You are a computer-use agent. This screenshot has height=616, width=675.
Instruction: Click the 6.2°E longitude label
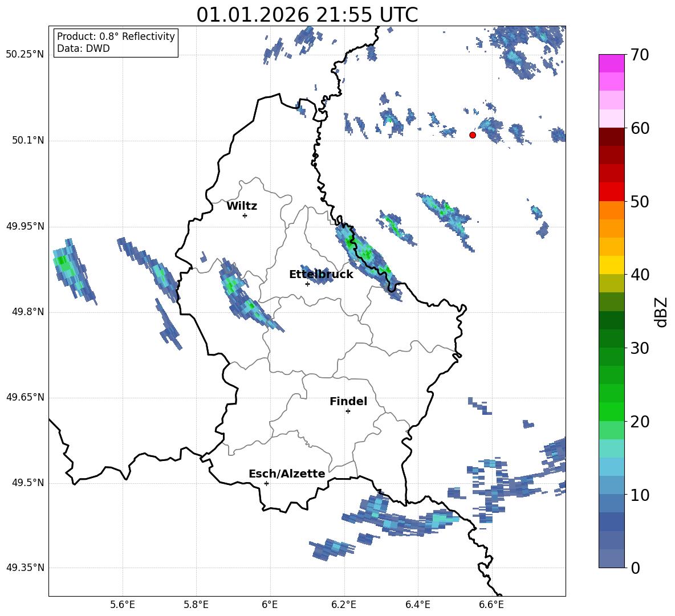[344, 605]
